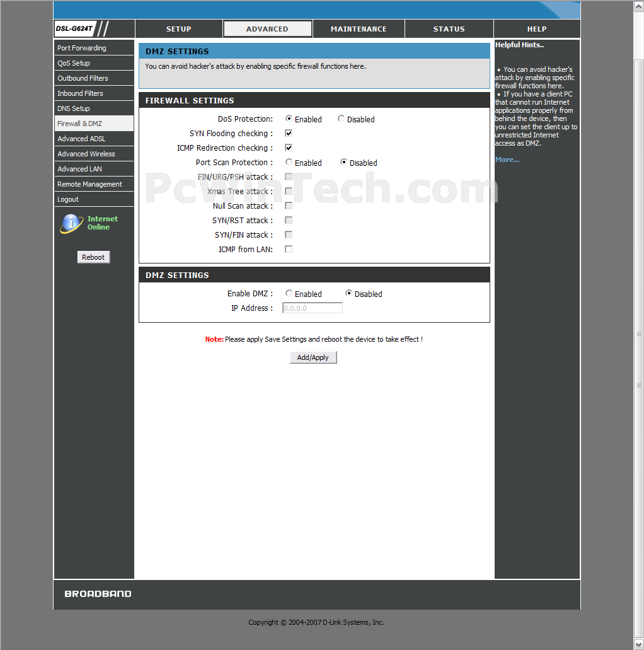The image size is (644, 650).
Task: Open Advanced LAN page
Action: coord(94,169)
